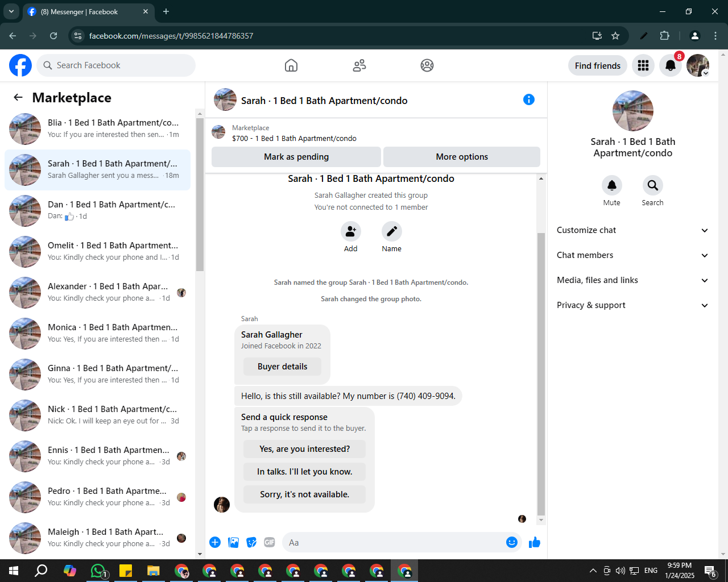Send 'Yes, are you interested?' response

[305, 449]
